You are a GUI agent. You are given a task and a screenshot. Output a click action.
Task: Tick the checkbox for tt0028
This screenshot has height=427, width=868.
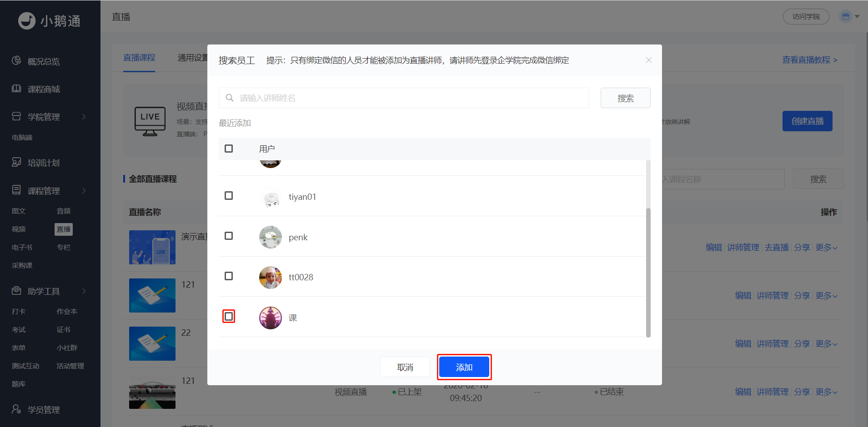tap(229, 276)
